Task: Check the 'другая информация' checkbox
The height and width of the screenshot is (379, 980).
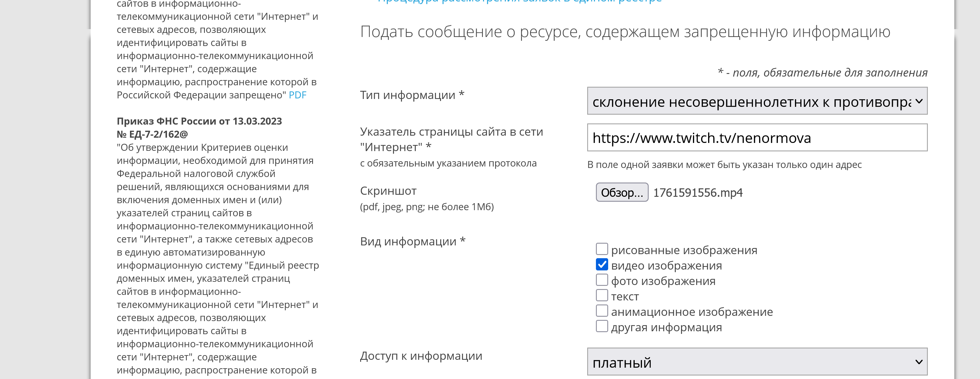Action: tap(601, 326)
